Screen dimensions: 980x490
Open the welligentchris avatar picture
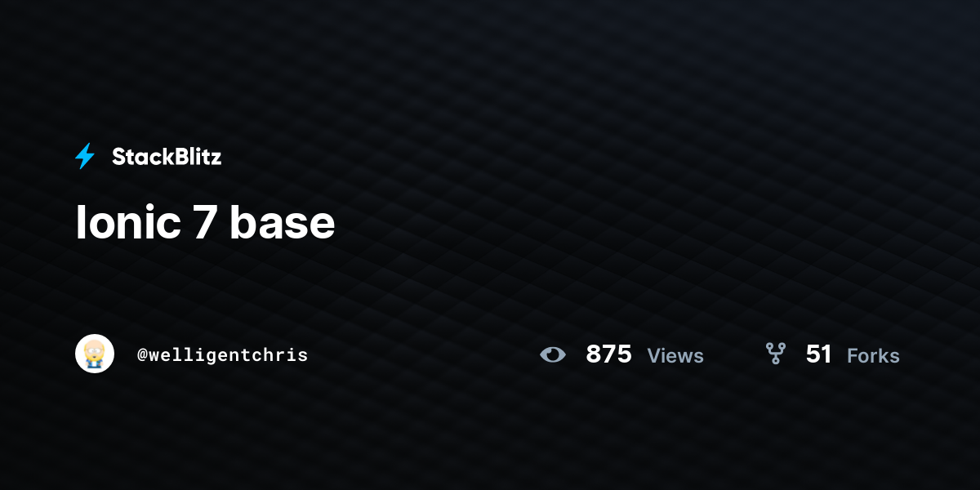(95, 354)
